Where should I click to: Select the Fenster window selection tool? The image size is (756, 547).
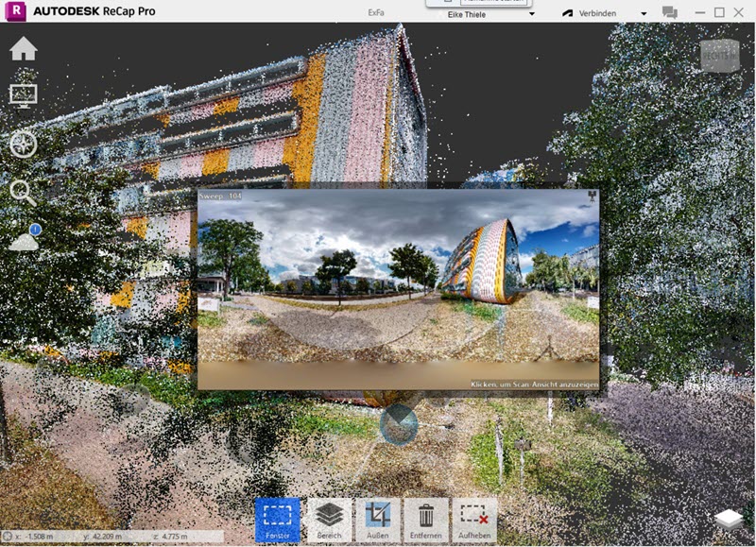pyautogui.click(x=277, y=520)
